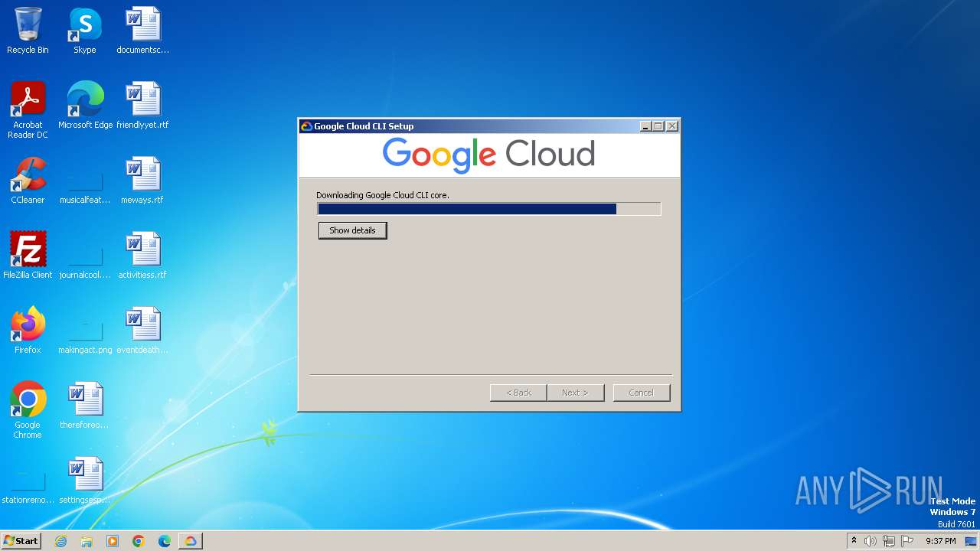
Task: Click the 'Downloading Google Cloud CLI core.' text
Action: pyautogui.click(x=383, y=195)
